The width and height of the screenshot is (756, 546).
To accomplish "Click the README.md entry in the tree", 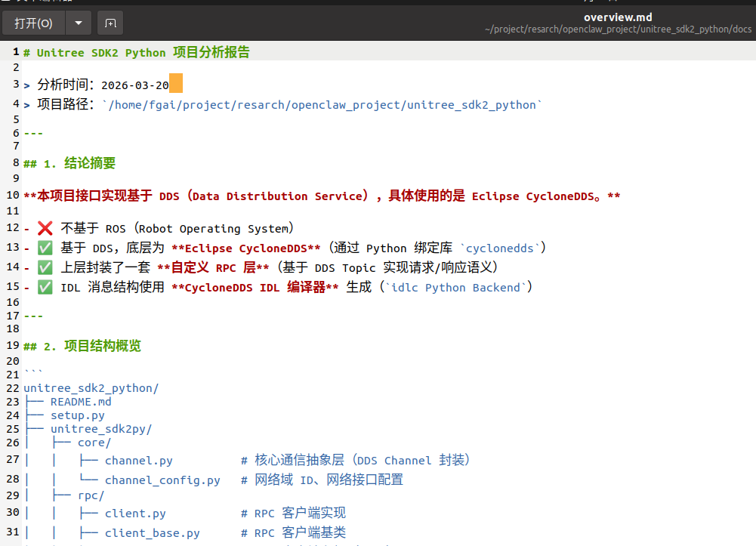I will (81, 402).
